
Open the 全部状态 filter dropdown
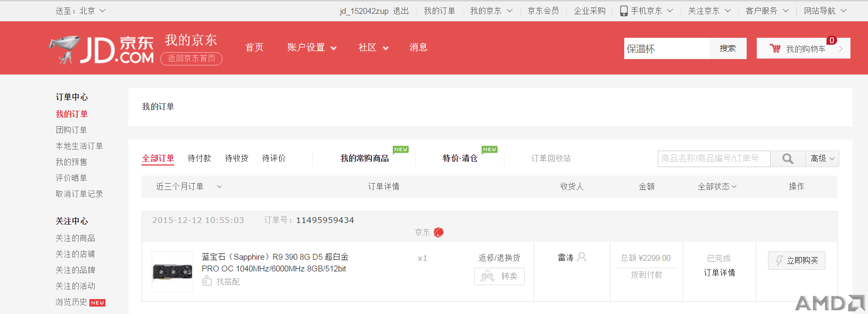(717, 186)
